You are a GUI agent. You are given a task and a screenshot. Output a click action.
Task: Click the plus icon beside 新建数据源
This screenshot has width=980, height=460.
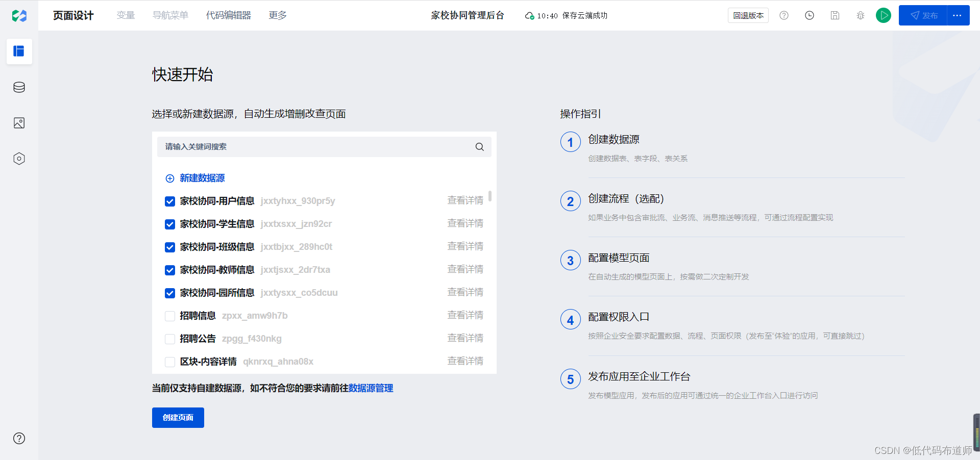point(170,178)
